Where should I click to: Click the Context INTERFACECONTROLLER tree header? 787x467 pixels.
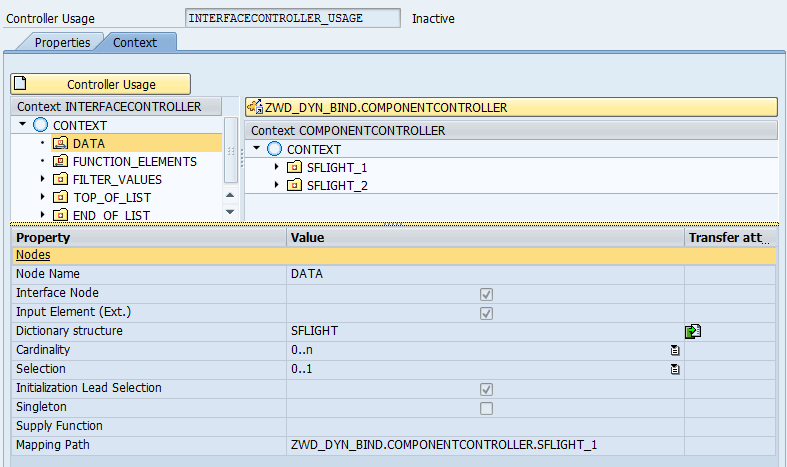(116, 106)
